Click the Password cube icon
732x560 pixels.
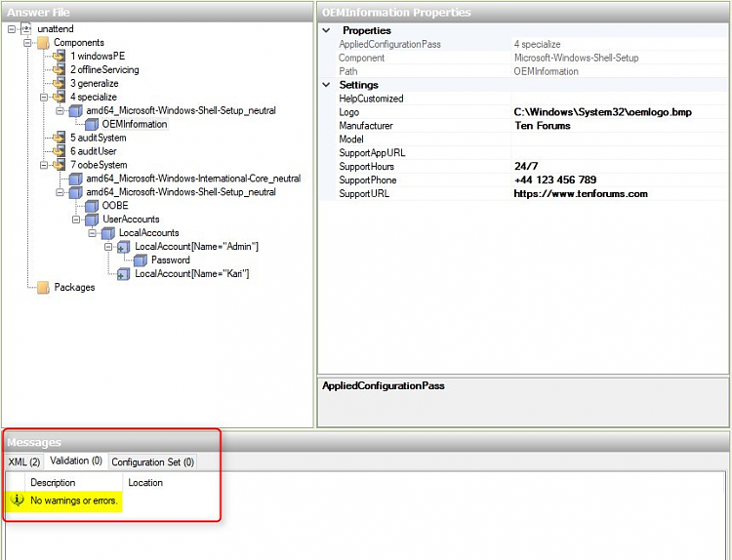140,260
